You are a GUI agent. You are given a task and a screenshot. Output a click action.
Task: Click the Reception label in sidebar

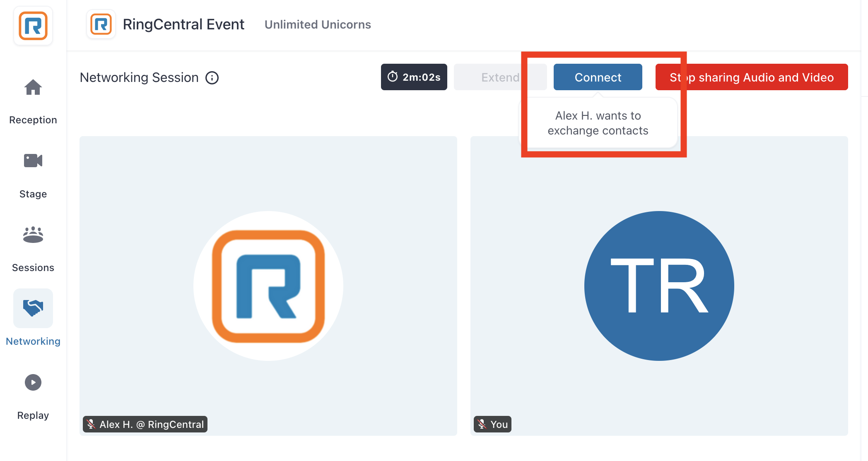tap(33, 120)
